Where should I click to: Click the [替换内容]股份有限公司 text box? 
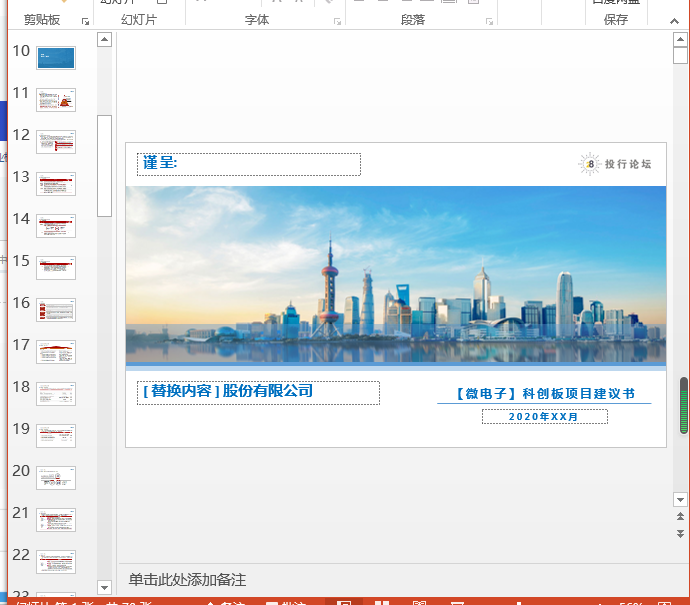258,392
